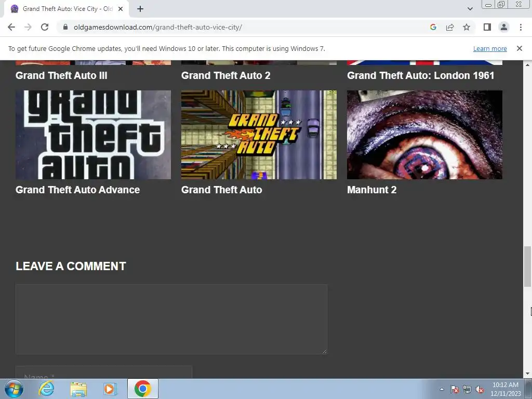Click the scrollbar down arrow
Viewport: 532px width, 399px height.
527,374
